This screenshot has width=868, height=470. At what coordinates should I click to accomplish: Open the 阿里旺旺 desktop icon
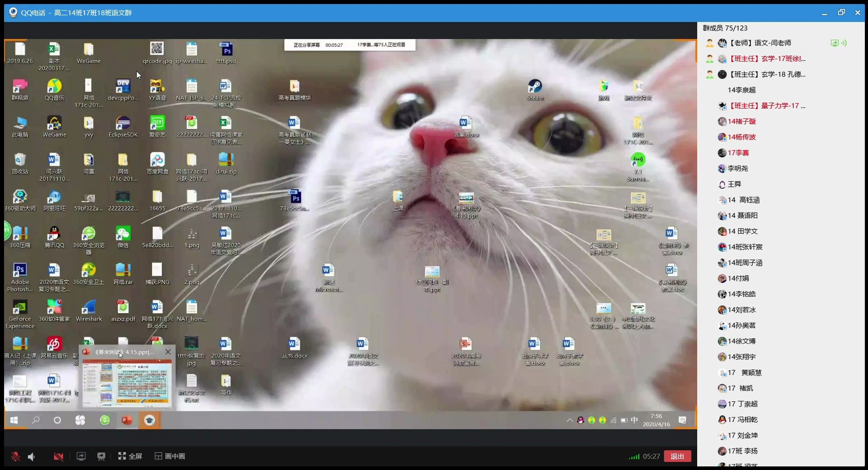54,201
